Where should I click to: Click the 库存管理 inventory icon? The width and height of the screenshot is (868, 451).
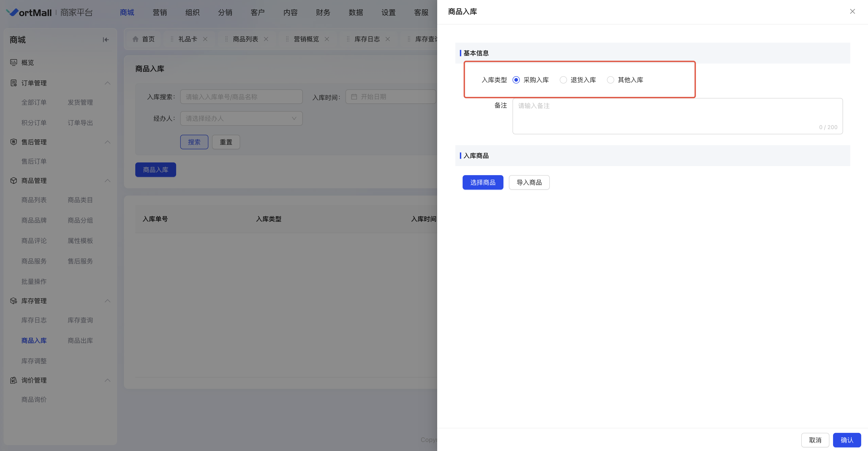click(13, 301)
